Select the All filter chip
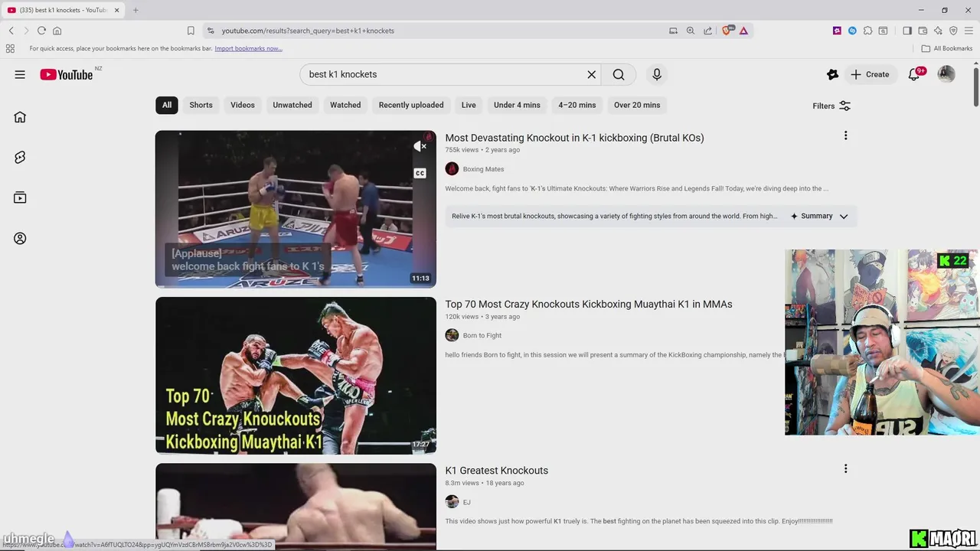980x551 pixels. (x=167, y=105)
